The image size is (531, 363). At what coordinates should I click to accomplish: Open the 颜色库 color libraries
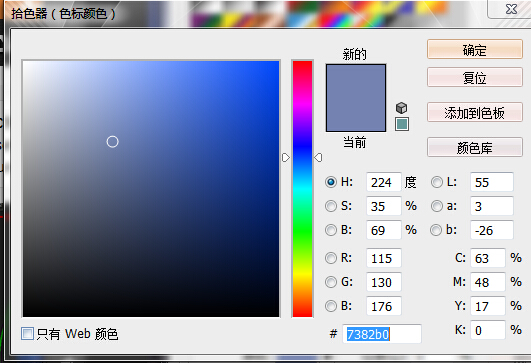coord(475,147)
